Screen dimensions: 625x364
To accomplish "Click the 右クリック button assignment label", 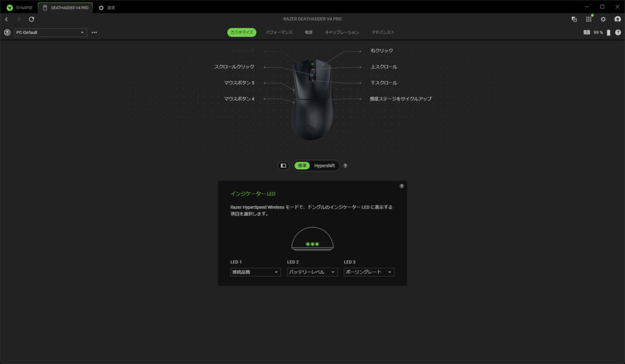I will pyautogui.click(x=382, y=51).
